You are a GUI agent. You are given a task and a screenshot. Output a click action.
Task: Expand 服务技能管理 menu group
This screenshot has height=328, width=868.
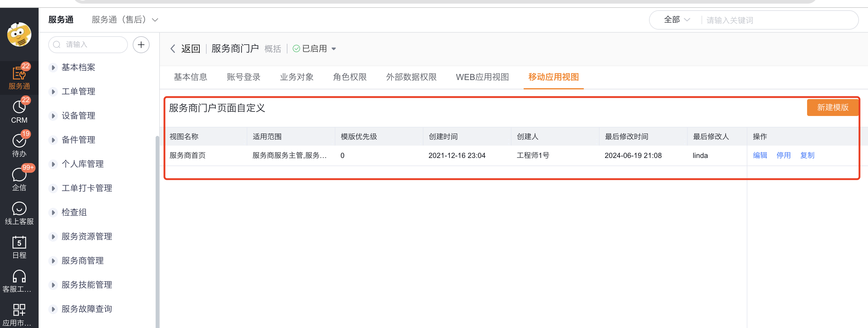click(53, 285)
